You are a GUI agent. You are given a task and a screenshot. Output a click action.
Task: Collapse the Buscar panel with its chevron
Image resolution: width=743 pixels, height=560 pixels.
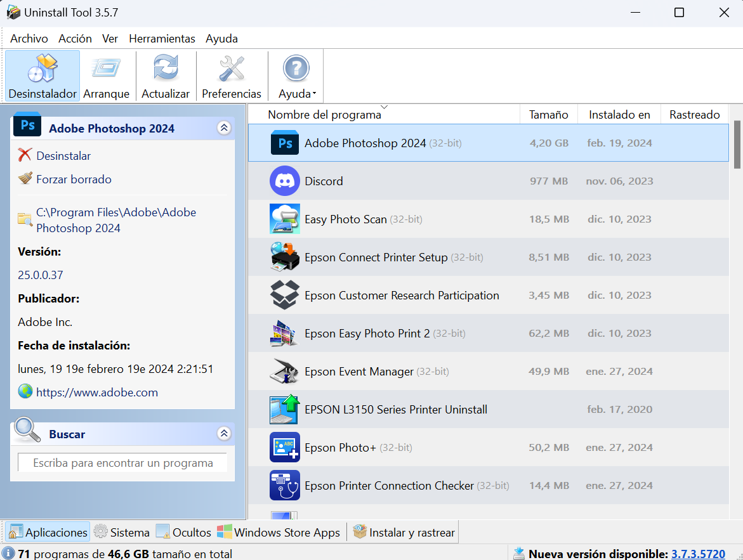[224, 433]
